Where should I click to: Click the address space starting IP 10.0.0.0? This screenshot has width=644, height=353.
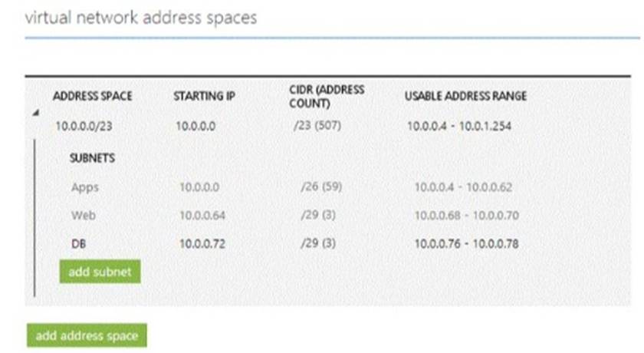pos(195,126)
